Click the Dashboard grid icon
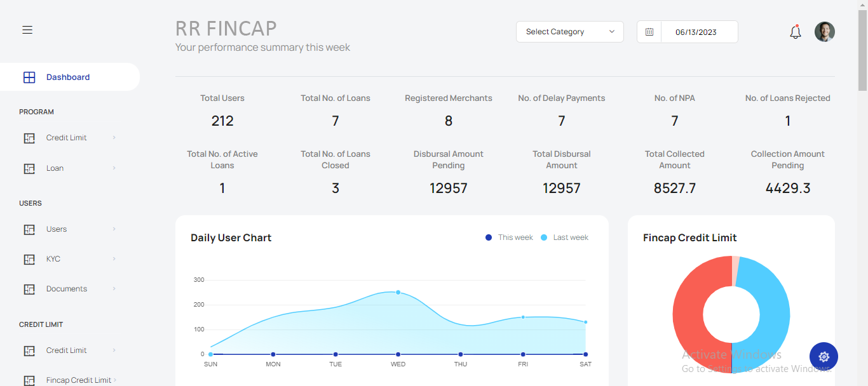 pyautogui.click(x=29, y=77)
